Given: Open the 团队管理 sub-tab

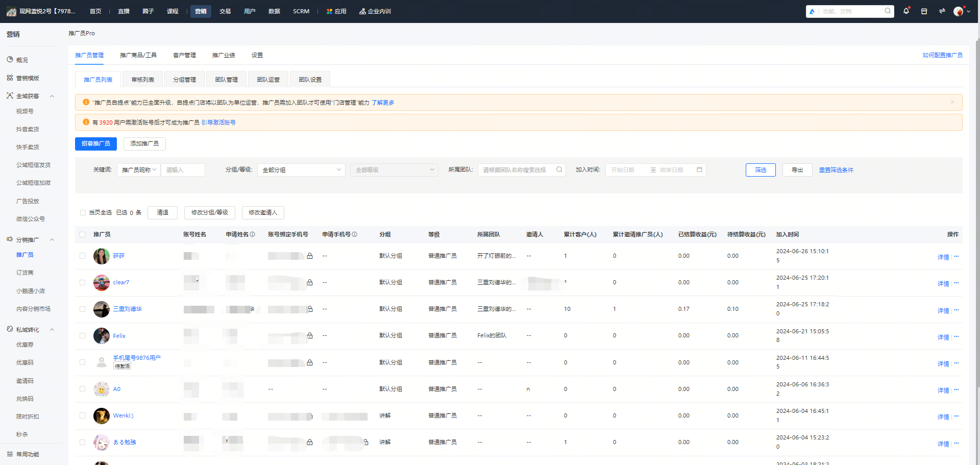Looking at the screenshot, I should pos(227,80).
